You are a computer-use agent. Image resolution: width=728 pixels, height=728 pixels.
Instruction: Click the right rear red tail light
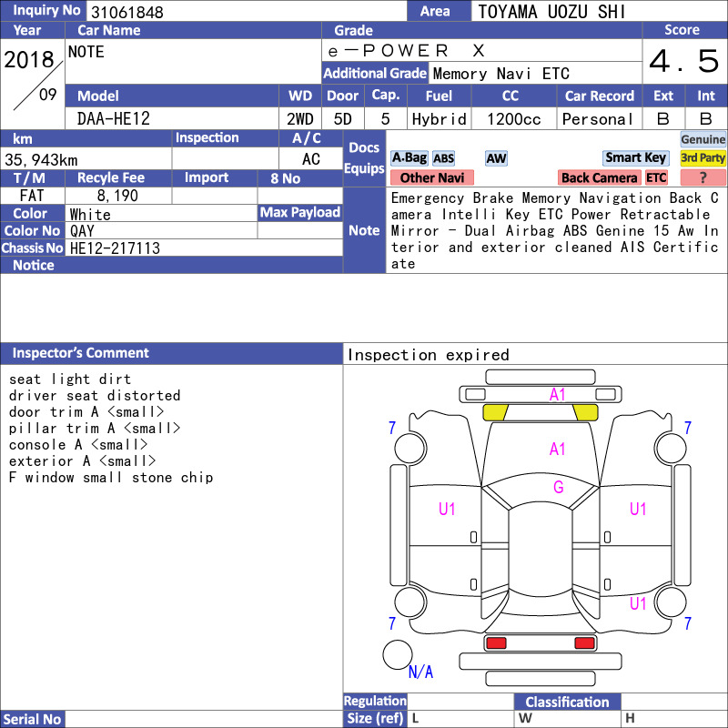pos(584,643)
